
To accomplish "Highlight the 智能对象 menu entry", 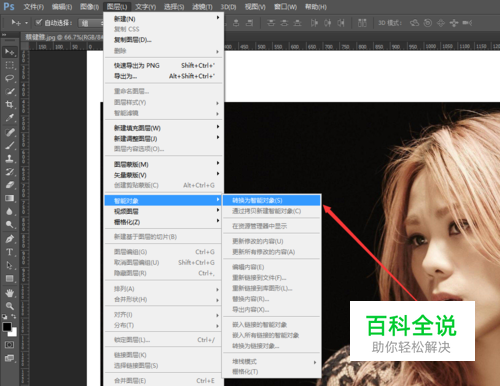I will pyautogui.click(x=164, y=201).
